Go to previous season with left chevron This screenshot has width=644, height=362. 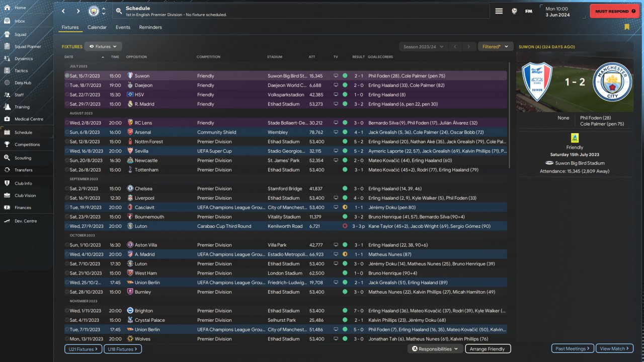pyautogui.click(x=455, y=47)
